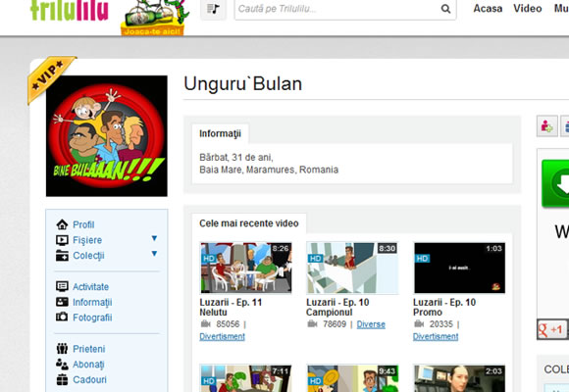
Task: Click the Google +1 button
Action: pos(552,329)
